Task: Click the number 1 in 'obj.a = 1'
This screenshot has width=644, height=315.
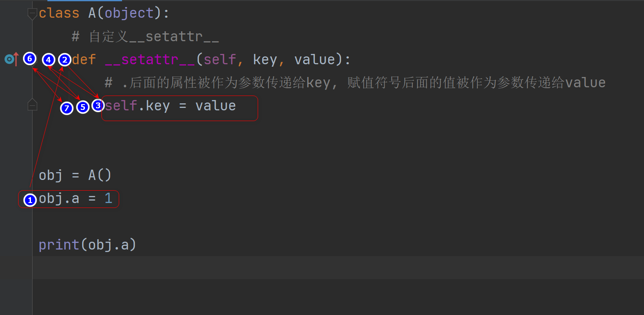Action: coord(108,199)
